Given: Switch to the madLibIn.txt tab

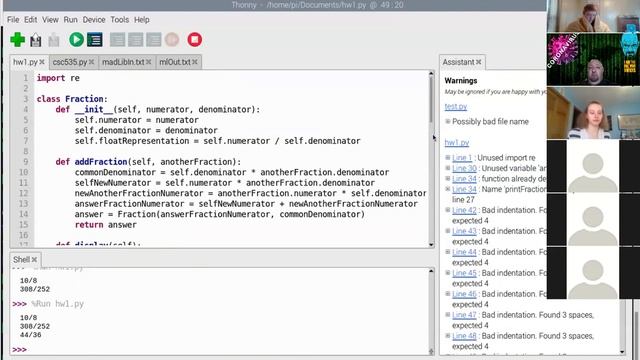Looking at the screenshot, I should tap(123, 62).
